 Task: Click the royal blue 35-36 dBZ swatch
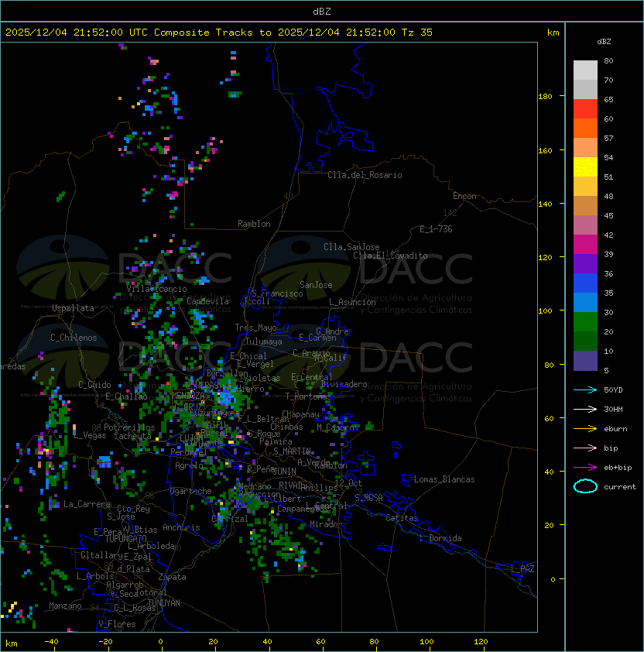[585, 283]
